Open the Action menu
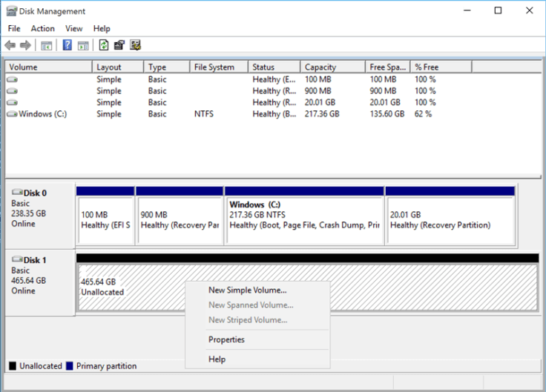Screen dimensions: 546x392 [42, 28]
